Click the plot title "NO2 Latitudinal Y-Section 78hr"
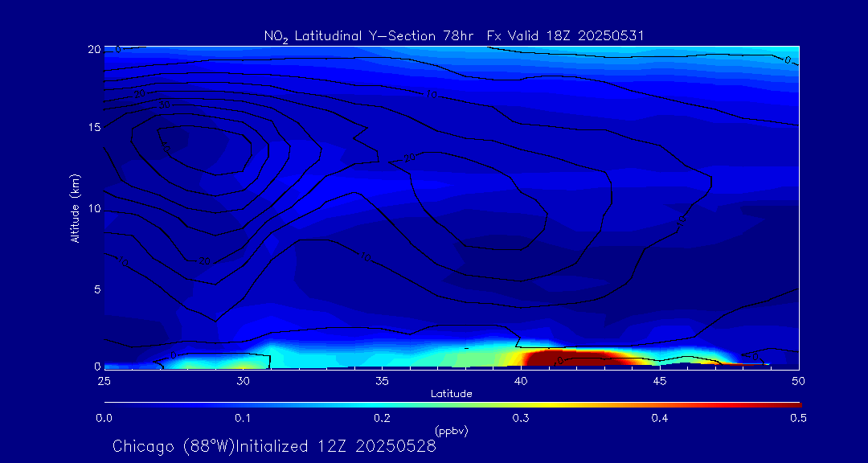 click(371, 36)
